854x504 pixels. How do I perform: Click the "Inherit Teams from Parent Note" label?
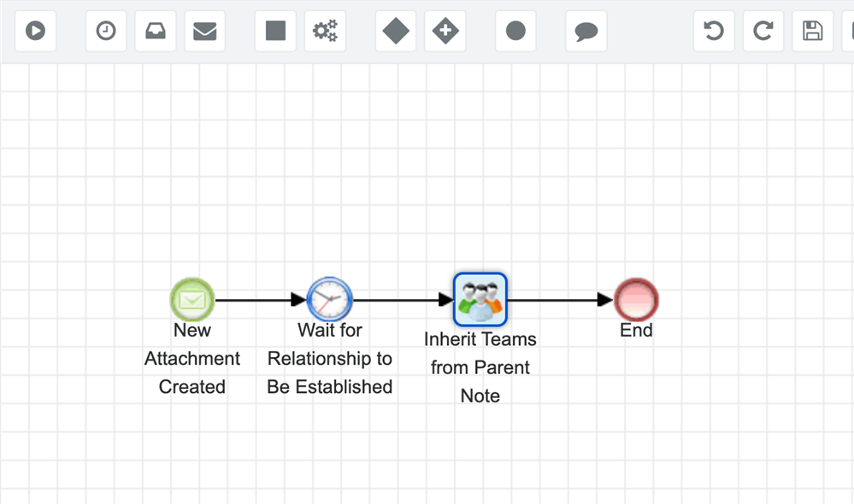tap(480, 367)
